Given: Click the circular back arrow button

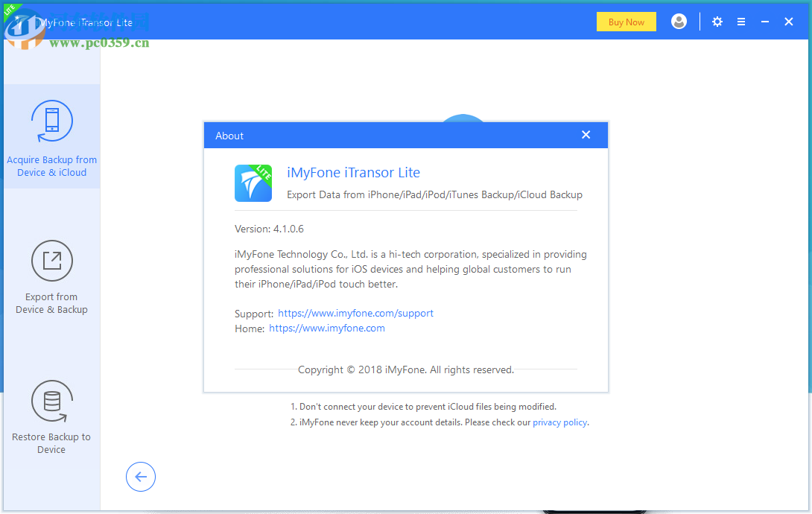Looking at the screenshot, I should (141, 477).
